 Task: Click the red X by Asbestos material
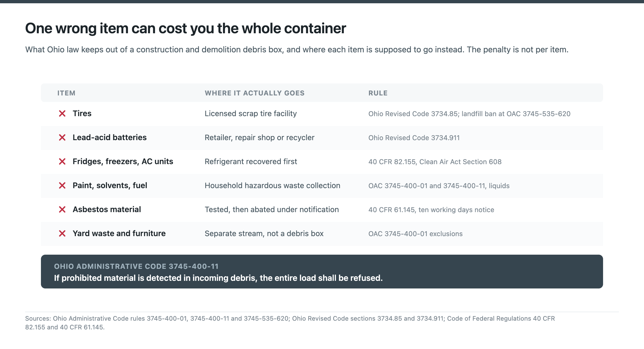[x=62, y=209]
